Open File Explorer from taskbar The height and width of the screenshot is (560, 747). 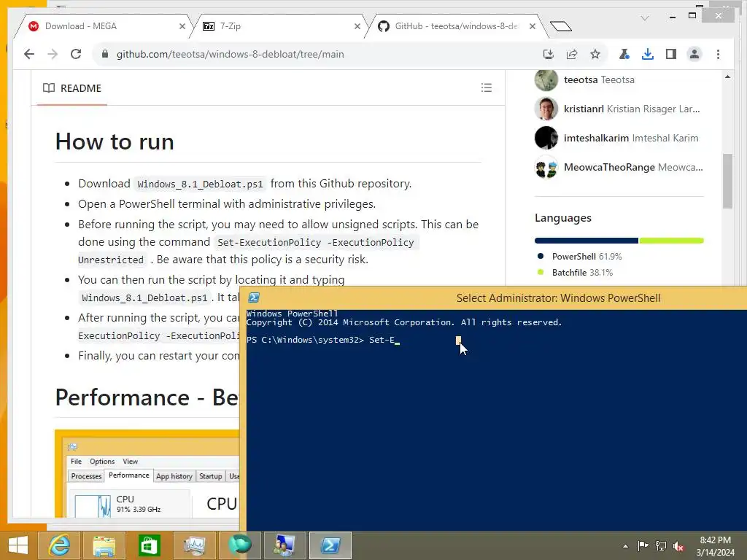(x=104, y=545)
